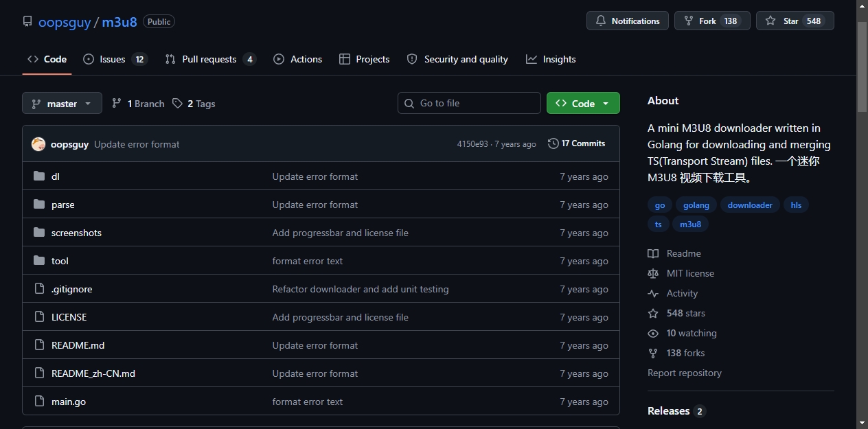Viewport: 868px width, 429px height.
Task: Open the README_zh-CN.md file name
Action: click(x=93, y=373)
